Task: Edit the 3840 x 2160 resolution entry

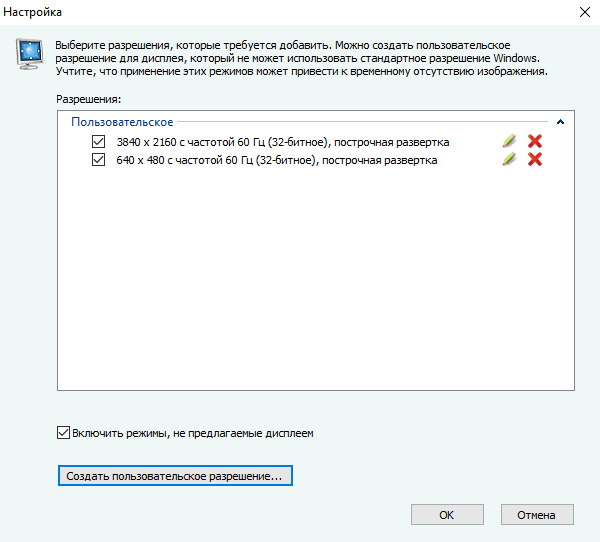Action: pos(509,142)
